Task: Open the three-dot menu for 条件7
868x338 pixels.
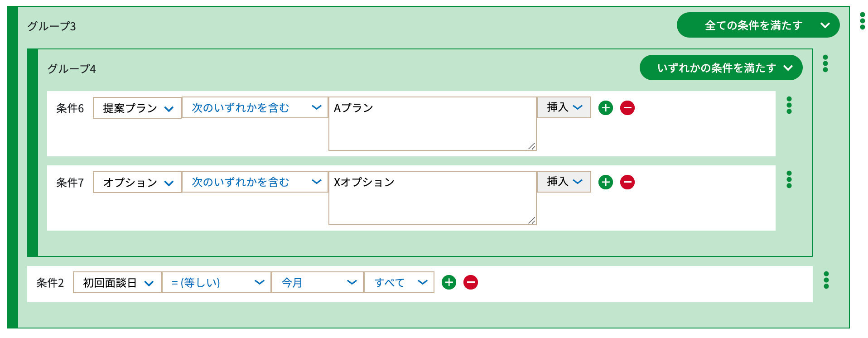Action: [789, 179]
